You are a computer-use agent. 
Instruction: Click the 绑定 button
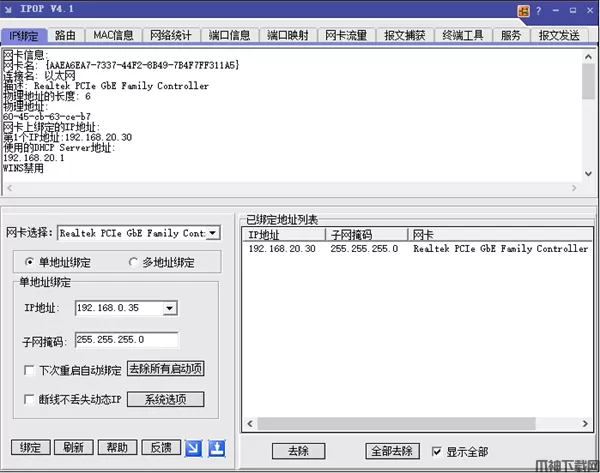point(31,447)
